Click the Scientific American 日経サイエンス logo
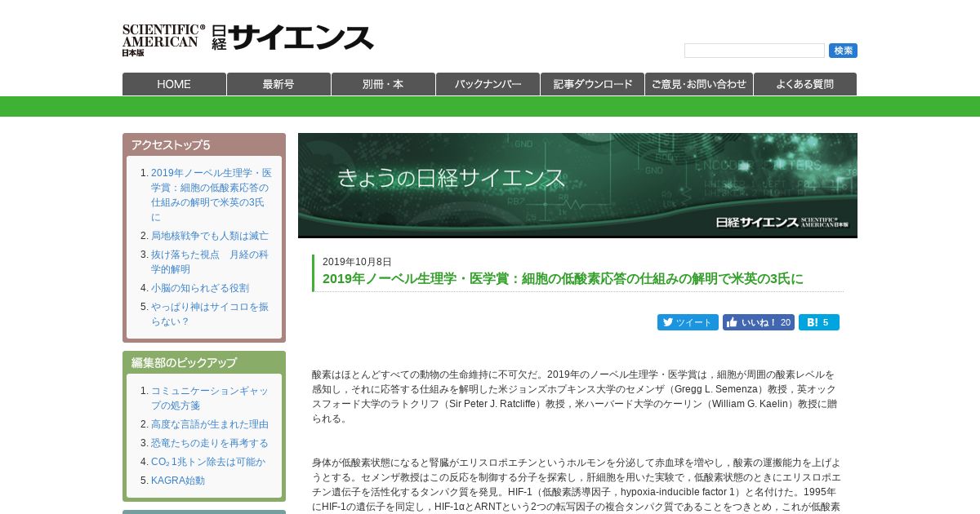980x514 pixels. coord(247,39)
